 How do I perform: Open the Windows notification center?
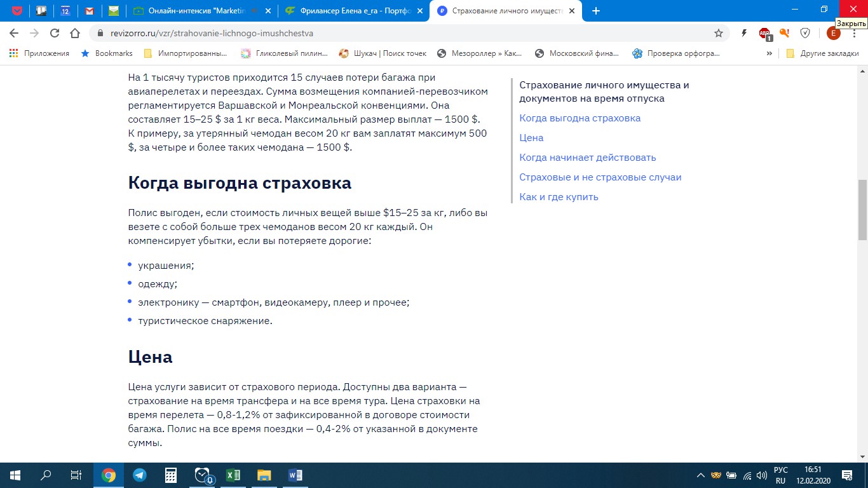click(x=847, y=475)
